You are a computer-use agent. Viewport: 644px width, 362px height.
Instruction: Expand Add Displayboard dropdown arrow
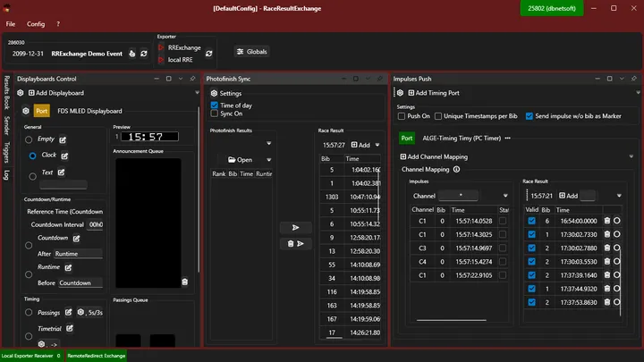197,93
